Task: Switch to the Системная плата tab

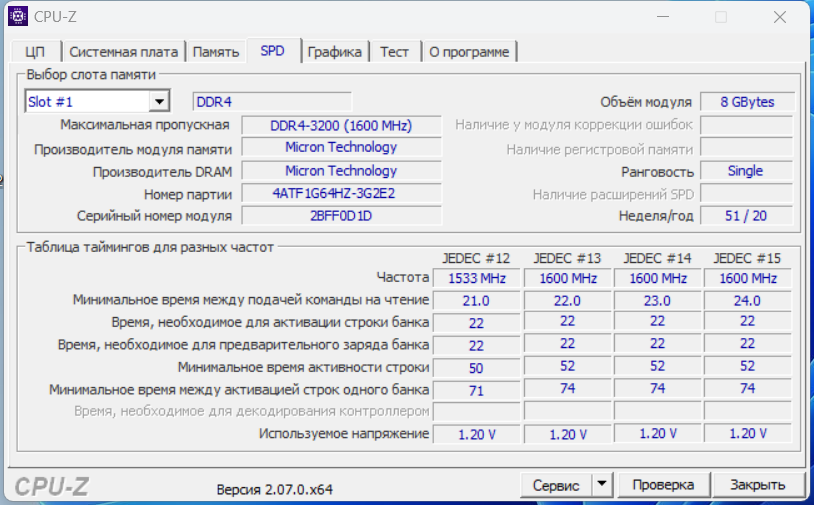Action: pyautogui.click(x=124, y=52)
